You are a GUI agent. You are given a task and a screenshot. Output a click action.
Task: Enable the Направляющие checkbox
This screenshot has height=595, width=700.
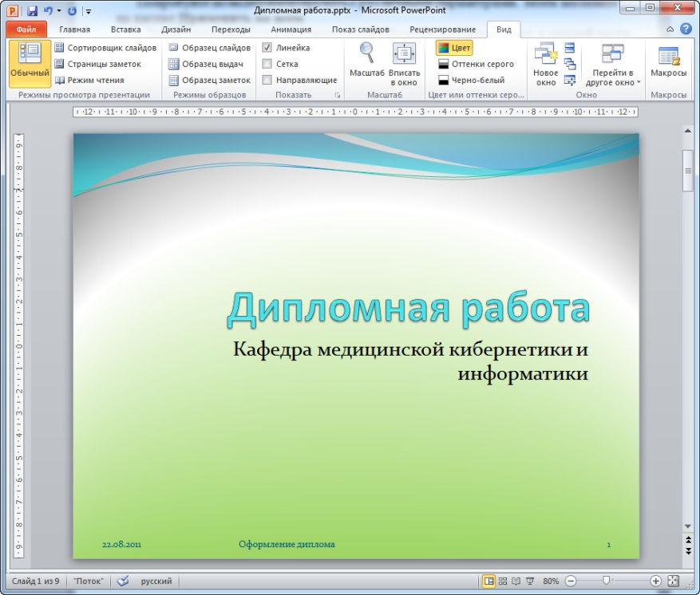coord(267,80)
